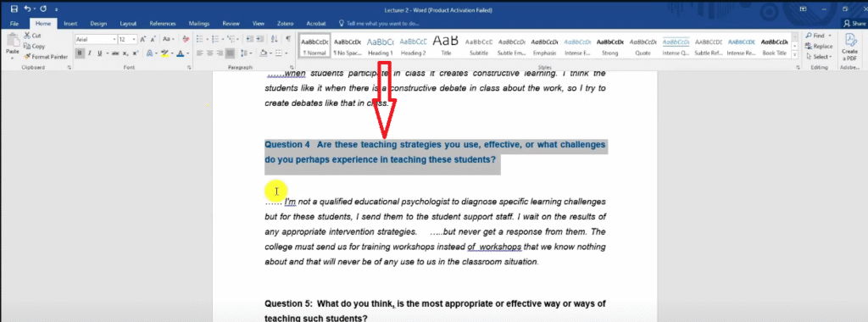Increase indent of the paragraph
Viewport: 868px width, 322px height.
[260, 39]
